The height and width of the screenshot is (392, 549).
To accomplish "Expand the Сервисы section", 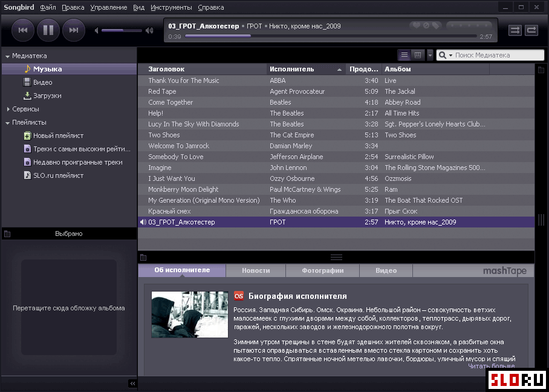I will click(x=8, y=109).
